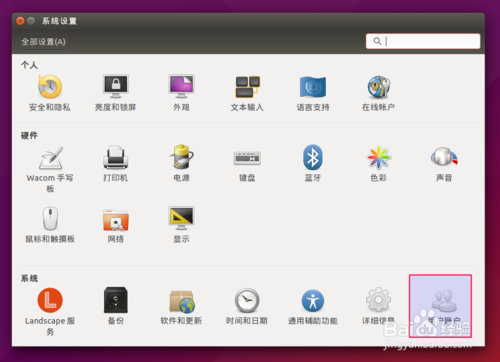This screenshot has width=500, height=362.
Task: Open User Accounts (用户账户) settings
Action: click(x=440, y=306)
